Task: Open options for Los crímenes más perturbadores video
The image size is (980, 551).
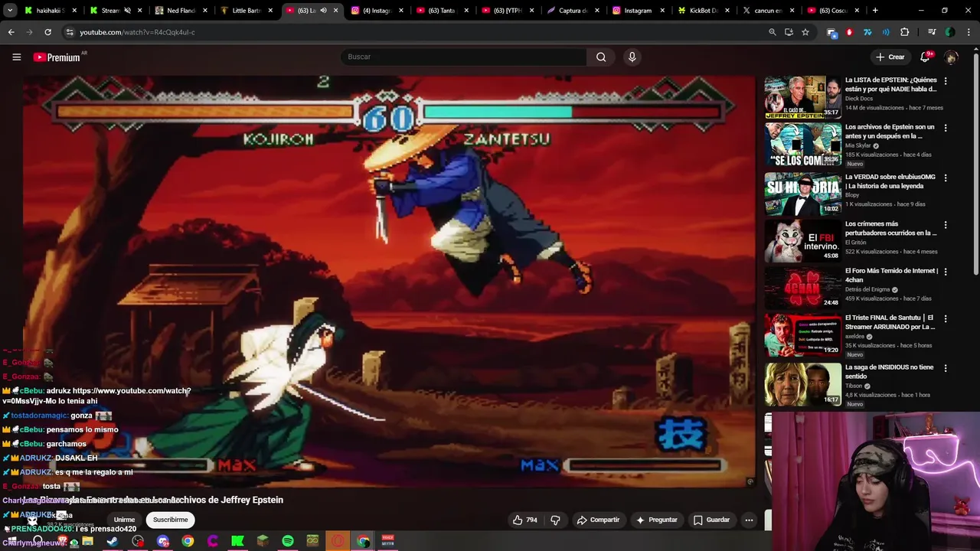Action: coord(946,225)
